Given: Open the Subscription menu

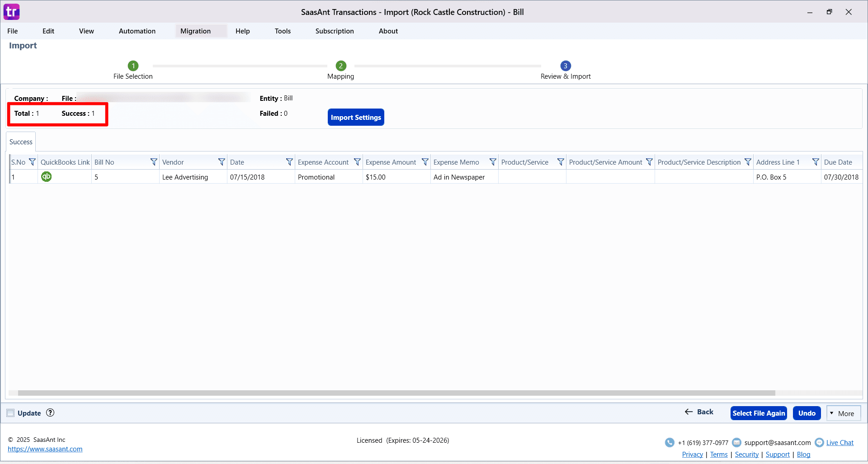Looking at the screenshot, I should 335,31.
